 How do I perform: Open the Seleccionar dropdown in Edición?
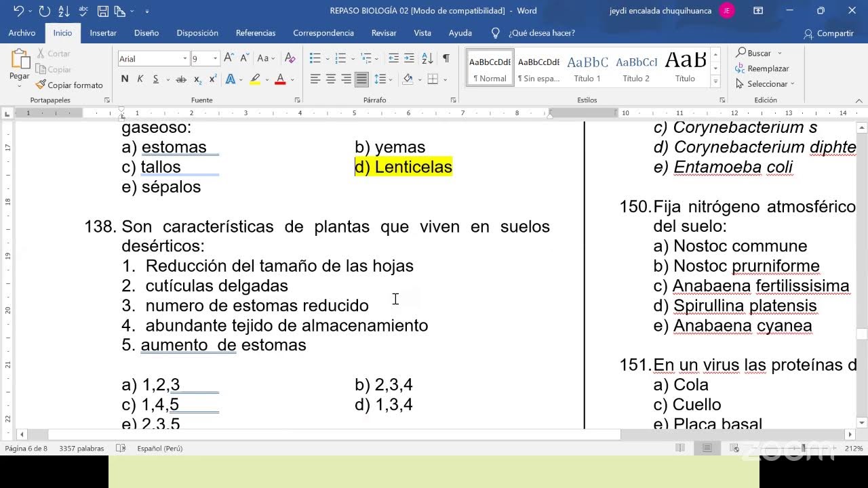765,84
